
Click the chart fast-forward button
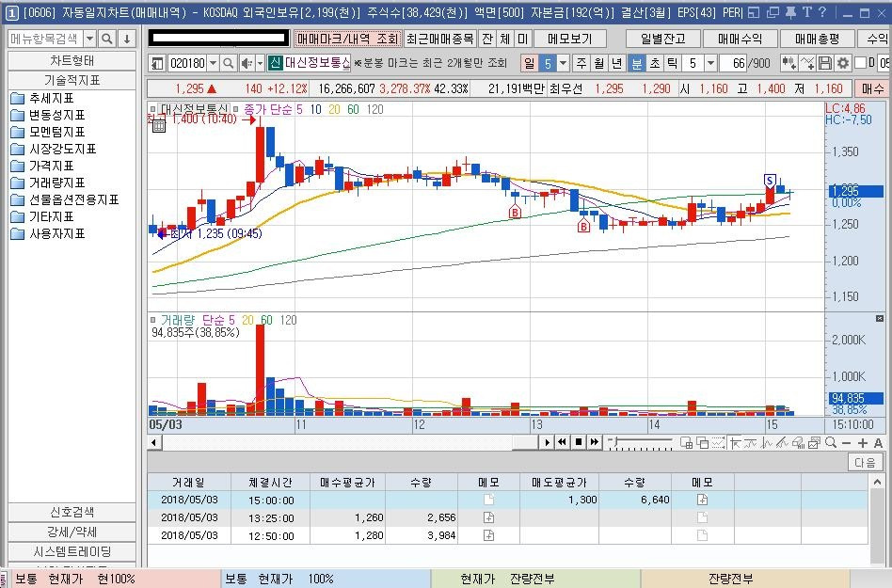pyautogui.click(x=595, y=442)
